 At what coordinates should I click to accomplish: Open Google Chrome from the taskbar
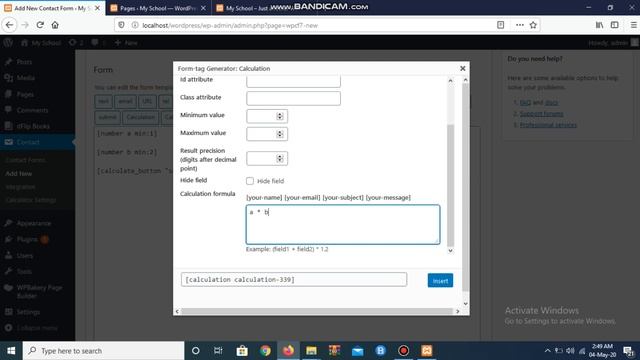click(265, 351)
